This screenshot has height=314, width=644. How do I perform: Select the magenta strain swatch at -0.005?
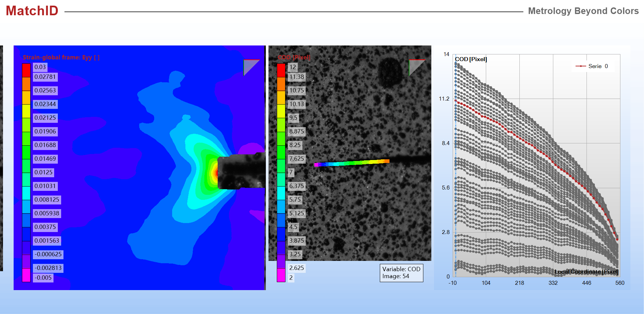click(26, 275)
